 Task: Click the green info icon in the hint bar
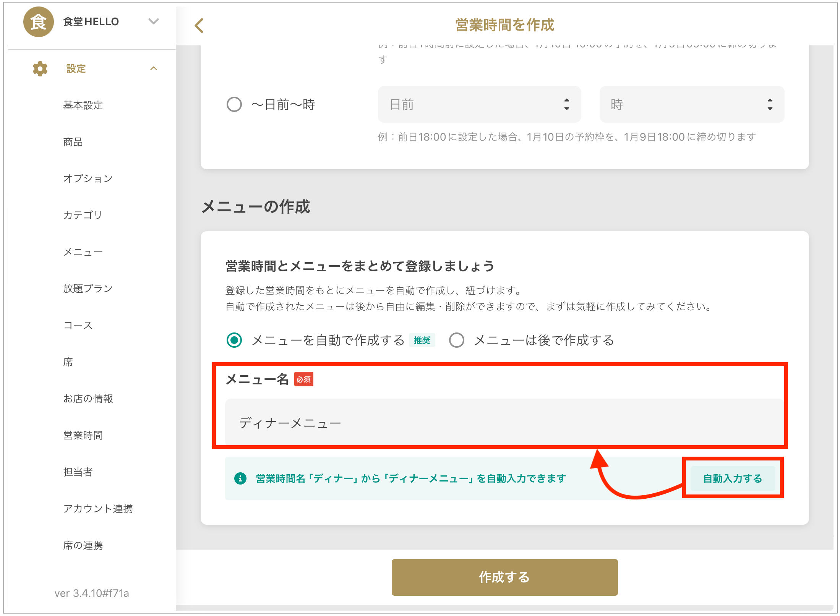[x=240, y=478]
